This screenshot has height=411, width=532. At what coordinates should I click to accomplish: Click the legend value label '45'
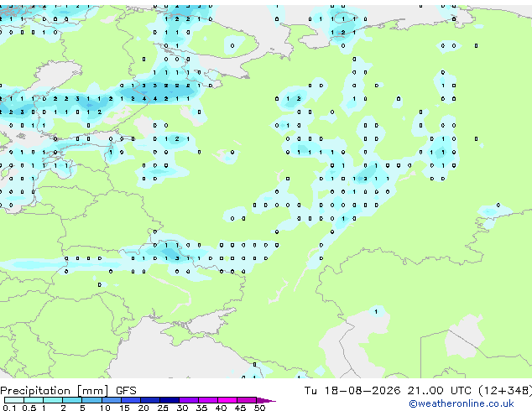click(x=240, y=408)
